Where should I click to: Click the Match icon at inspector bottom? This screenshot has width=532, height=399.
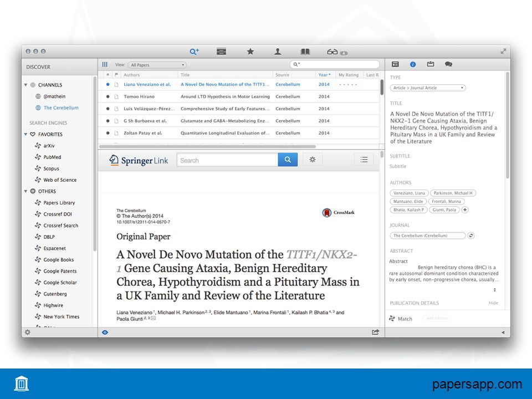392,319
